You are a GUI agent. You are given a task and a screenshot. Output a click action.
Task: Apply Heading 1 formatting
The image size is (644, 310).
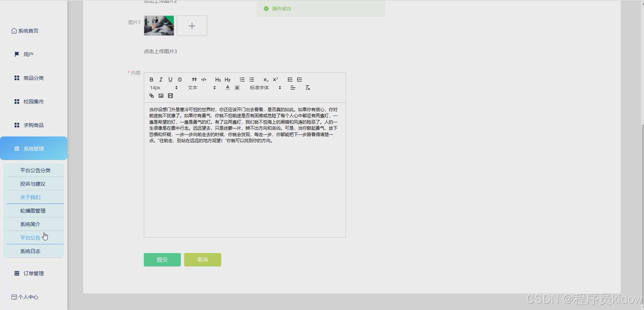(218, 80)
